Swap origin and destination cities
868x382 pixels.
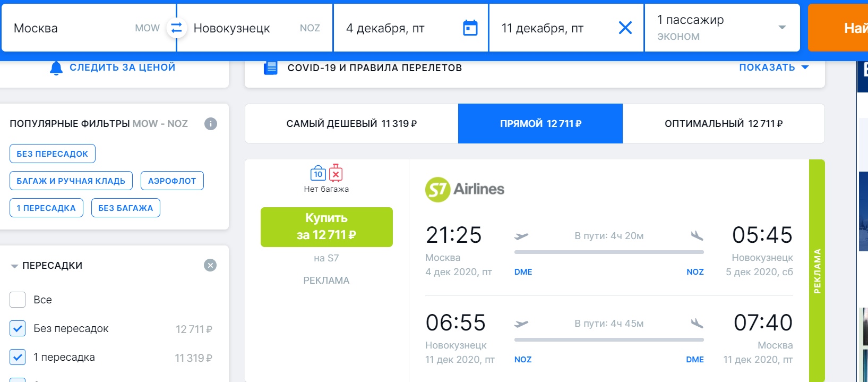tap(176, 28)
